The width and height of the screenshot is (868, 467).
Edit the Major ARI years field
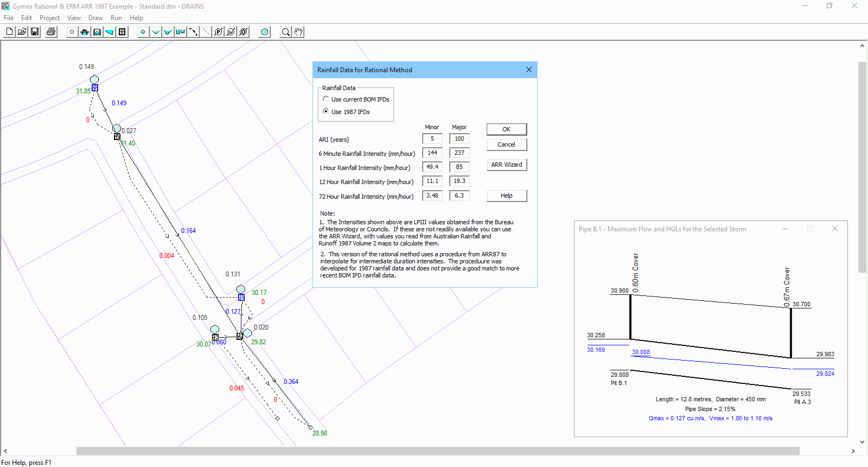click(459, 138)
